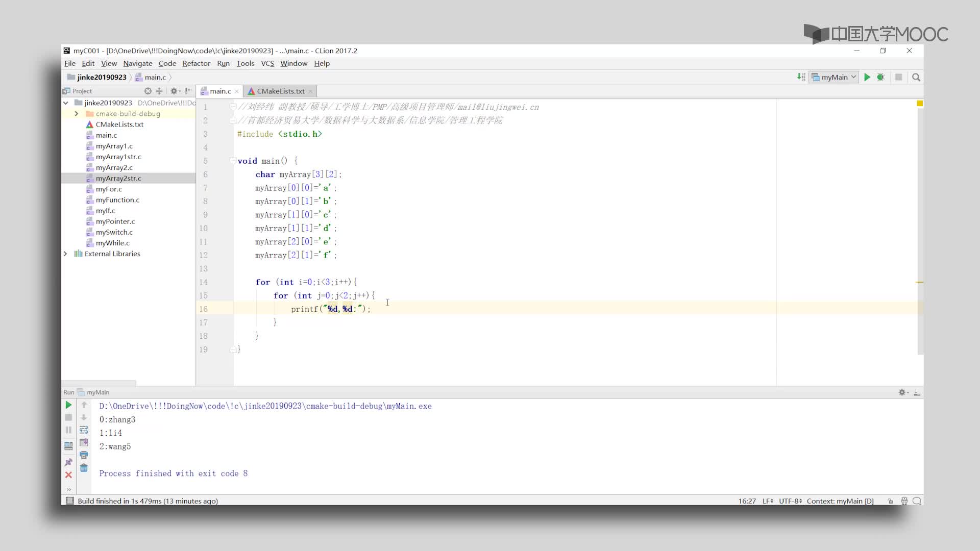This screenshot has height=551, width=980.
Task: Toggle the read-only lock icon in the status bar
Action: pyautogui.click(x=890, y=501)
